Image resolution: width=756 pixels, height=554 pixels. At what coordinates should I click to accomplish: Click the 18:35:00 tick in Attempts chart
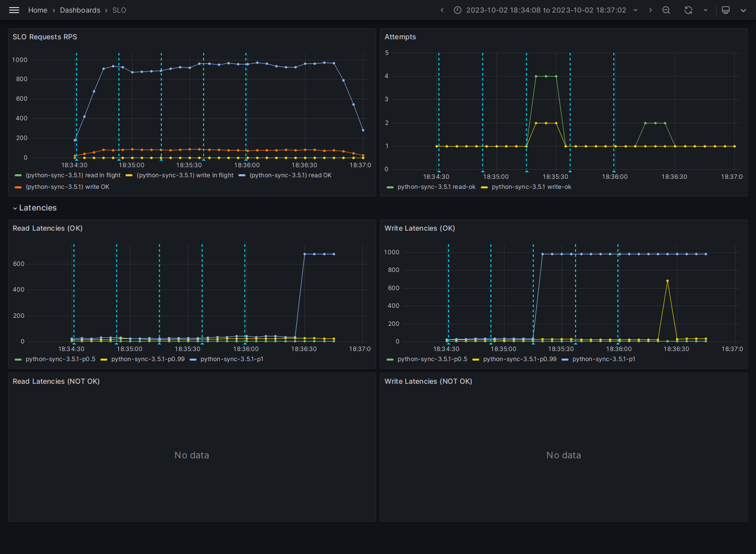click(496, 177)
